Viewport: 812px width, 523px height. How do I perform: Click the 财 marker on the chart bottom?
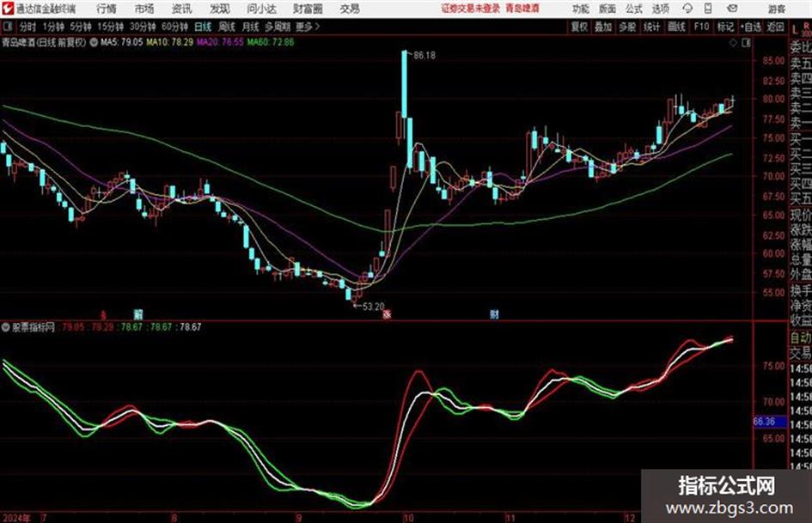pyautogui.click(x=495, y=313)
